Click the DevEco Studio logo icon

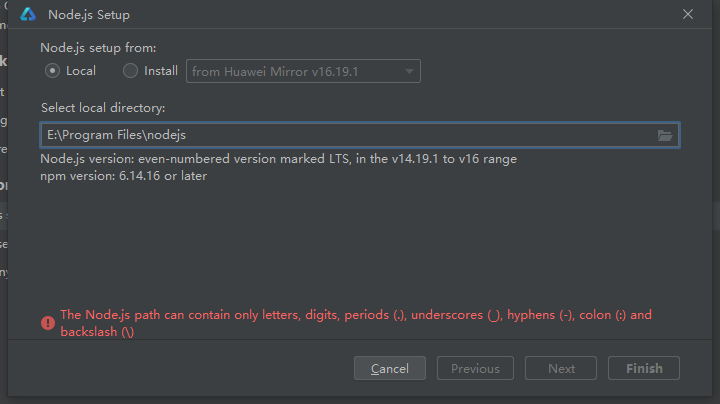click(x=28, y=14)
